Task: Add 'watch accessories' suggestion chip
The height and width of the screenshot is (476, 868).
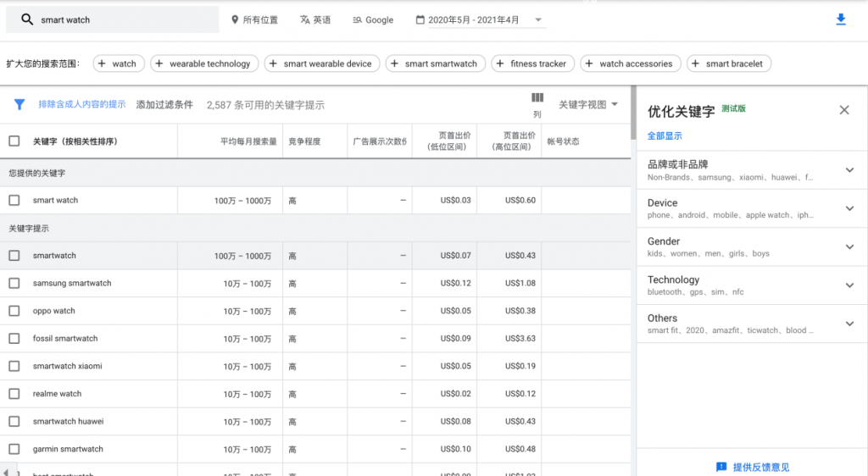Action: click(631, 64)
